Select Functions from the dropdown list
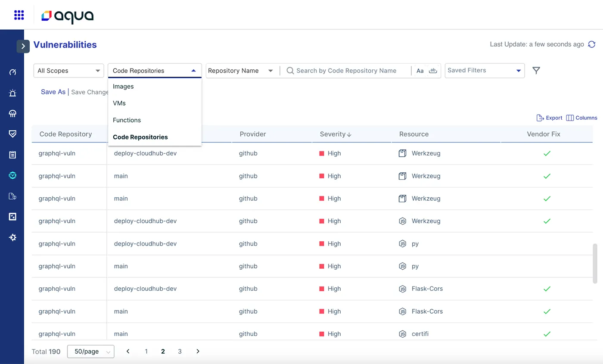The image size is (603, 364). pyautogui.click(x=155, y=120)
